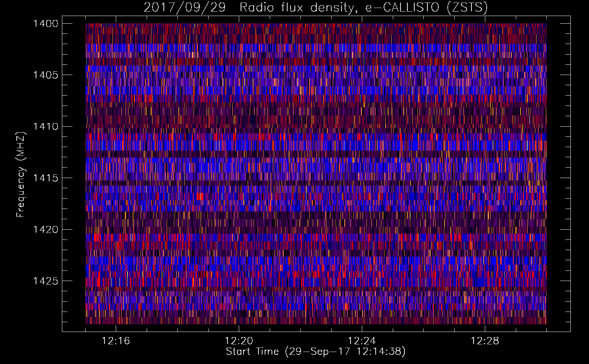This screenshot has width=589, height=364.
Task: Click the 12:28 time tick label
Action: pos(485,341)
